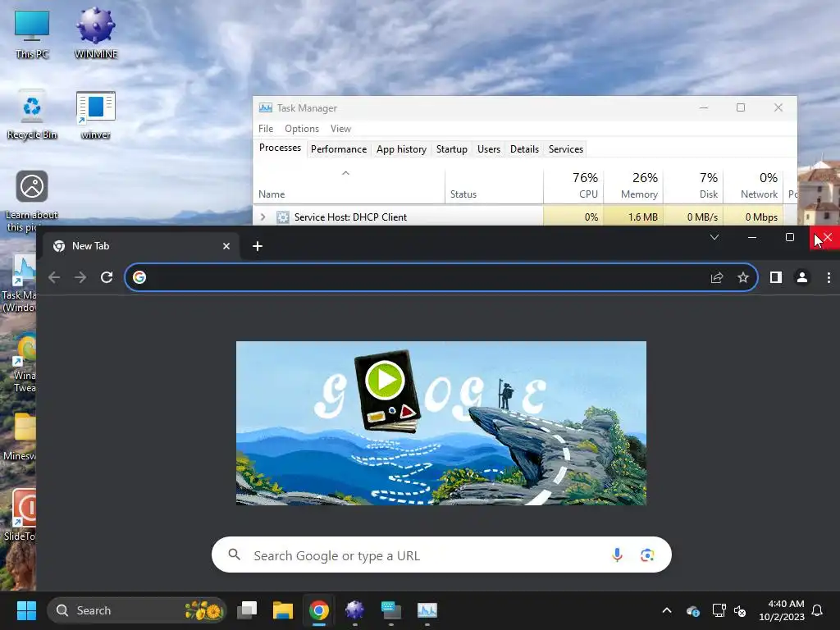Screen dimensions: 840x630
Task: Open Task Manager's File menu
Action: pos(265,129)
